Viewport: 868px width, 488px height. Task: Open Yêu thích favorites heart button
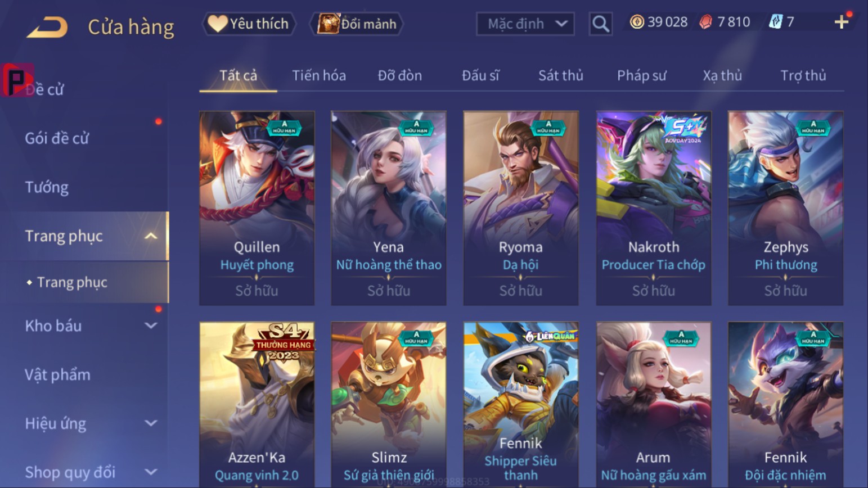coord(249,24)
